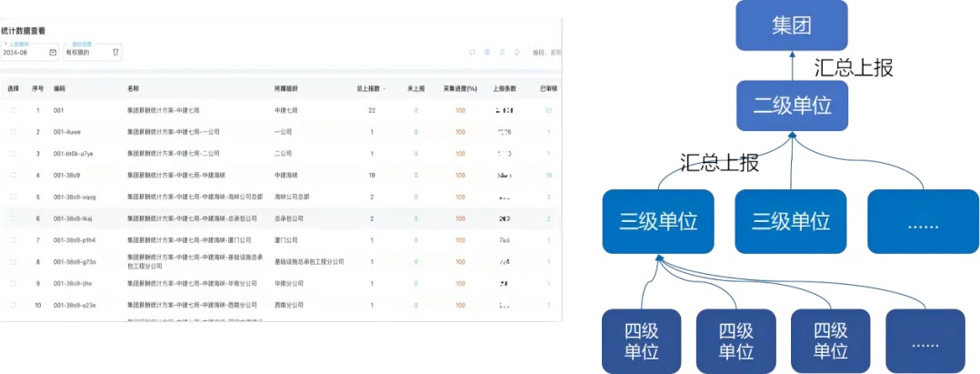Click the lightbulb icon beside the search box

[518, 53]
